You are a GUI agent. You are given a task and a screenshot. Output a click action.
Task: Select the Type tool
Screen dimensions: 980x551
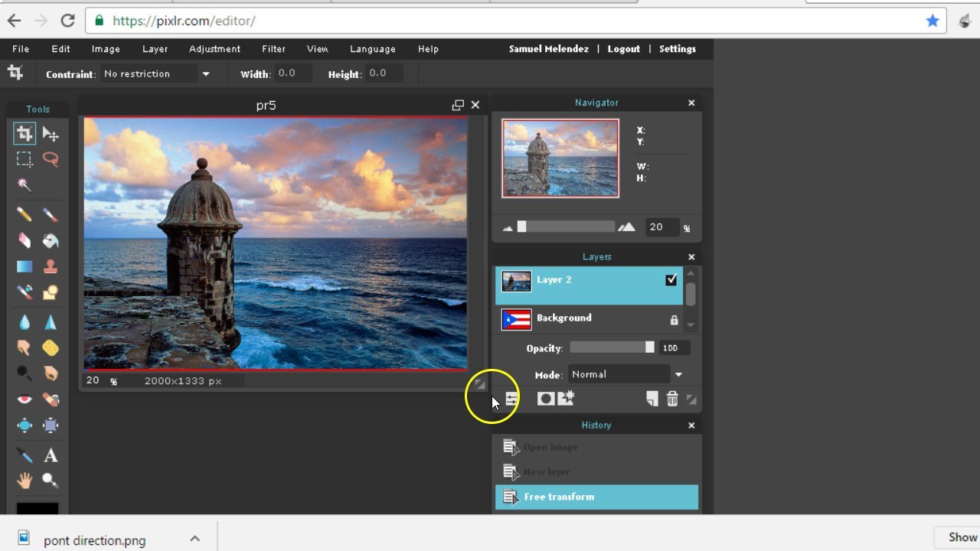point(51,455)
